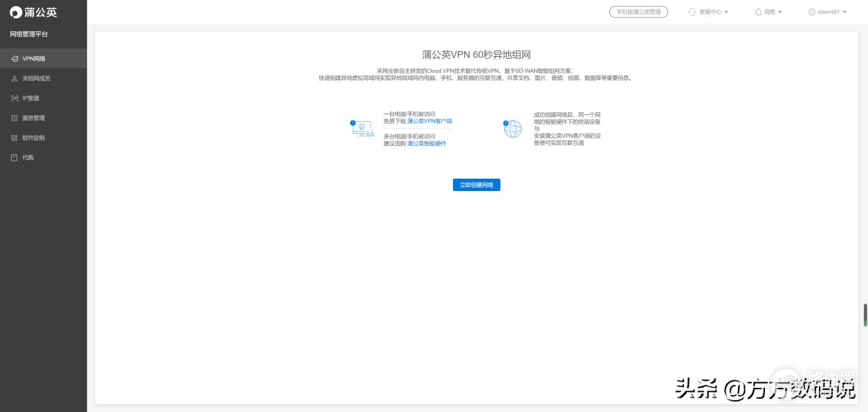Click the user avatar icon beside xiaomi81

(x=812, y=12)
